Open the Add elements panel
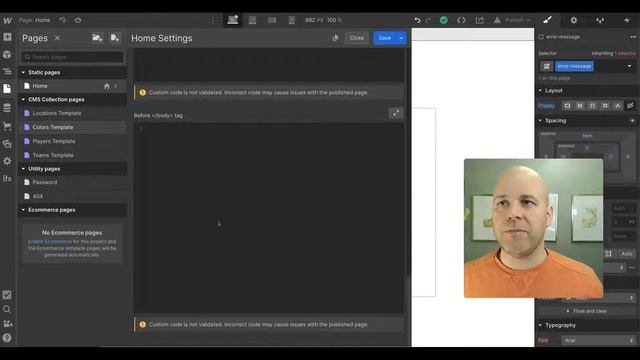 pos(7,37)
